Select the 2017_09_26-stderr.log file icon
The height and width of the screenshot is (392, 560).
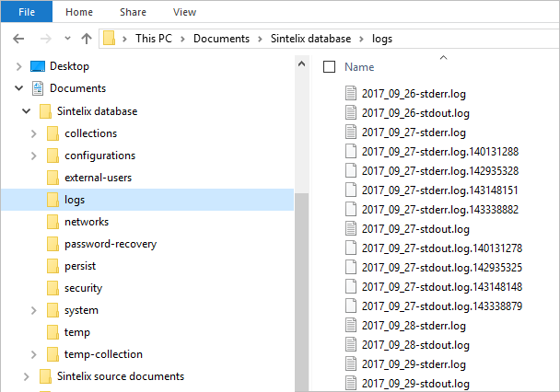(x=350, y=92)
